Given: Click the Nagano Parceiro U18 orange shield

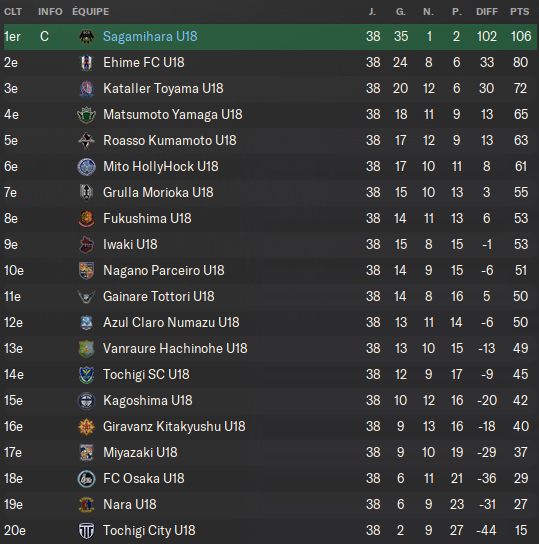Looking at the screenshot, I should (x=86, y=271).
